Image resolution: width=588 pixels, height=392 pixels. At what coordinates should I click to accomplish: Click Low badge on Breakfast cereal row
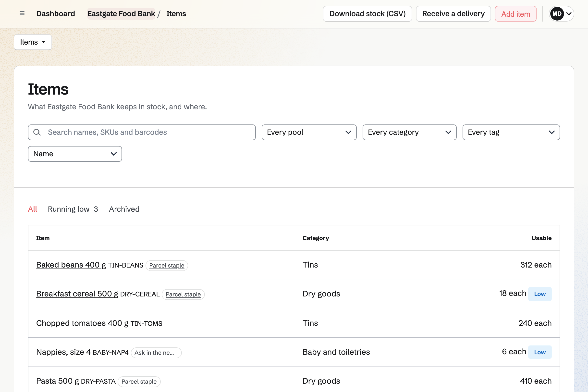[x=540, y=294]
